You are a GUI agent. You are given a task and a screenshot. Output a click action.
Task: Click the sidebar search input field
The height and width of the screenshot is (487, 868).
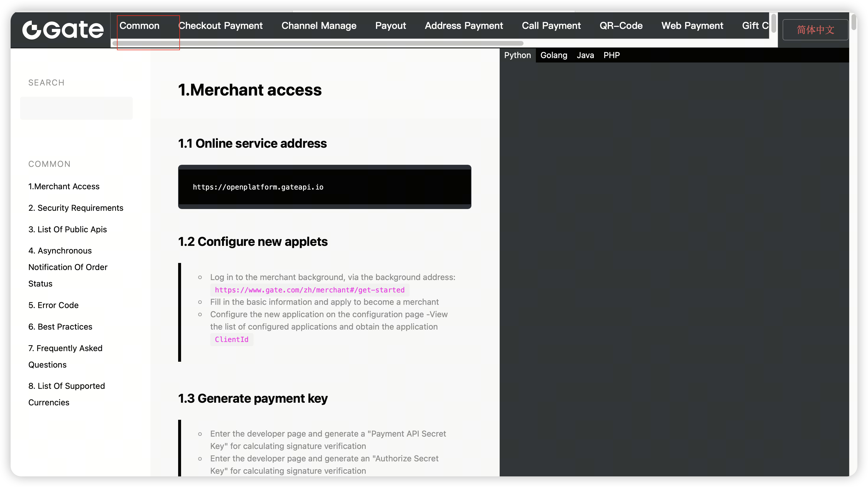(x=76, y=108)
